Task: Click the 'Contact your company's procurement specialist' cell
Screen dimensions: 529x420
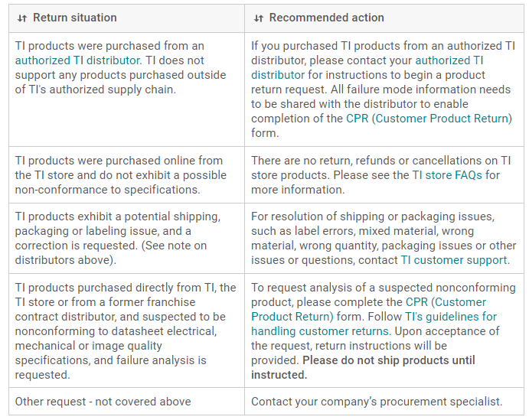Action: coord(377,402)
